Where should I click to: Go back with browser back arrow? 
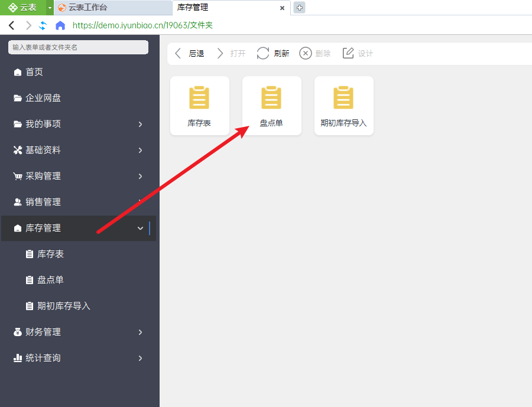coord(12,25)
